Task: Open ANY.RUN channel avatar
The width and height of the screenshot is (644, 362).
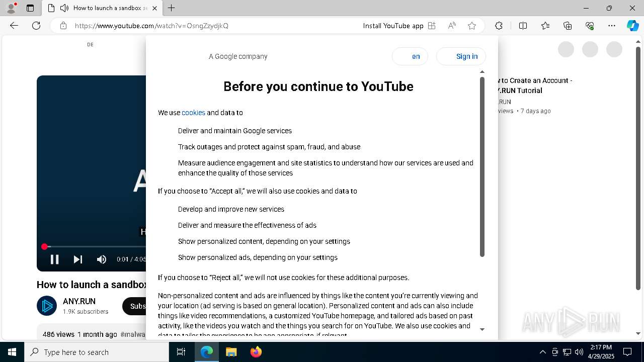Action: (x=47, y=306)
